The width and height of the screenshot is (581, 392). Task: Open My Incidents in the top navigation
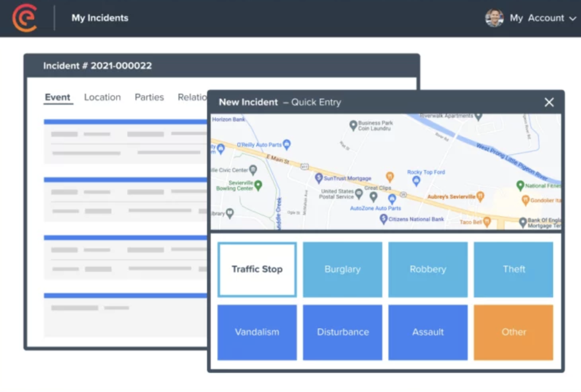(100, 18)
